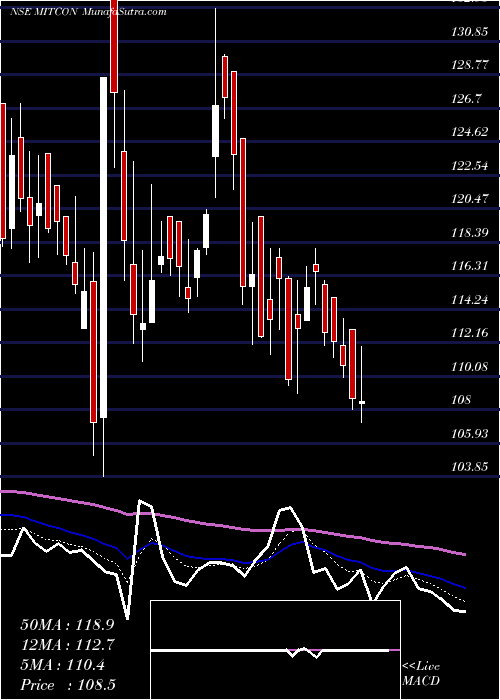Click the 5MA : 110.4 value text
500x700 pixels.
point(62,665)
